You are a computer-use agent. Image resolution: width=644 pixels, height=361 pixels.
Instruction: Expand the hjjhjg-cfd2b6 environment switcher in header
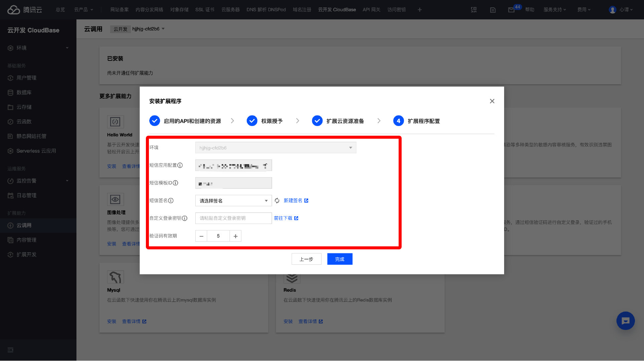[x=149, y=29]
